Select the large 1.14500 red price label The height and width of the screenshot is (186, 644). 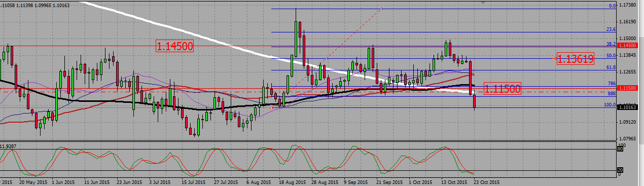click(174, 46)
